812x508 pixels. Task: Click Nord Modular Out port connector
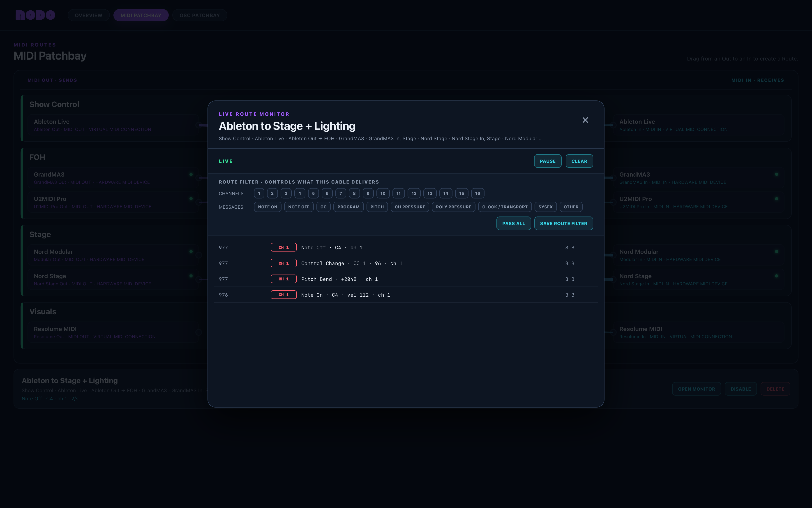click(x=199, y=255)
